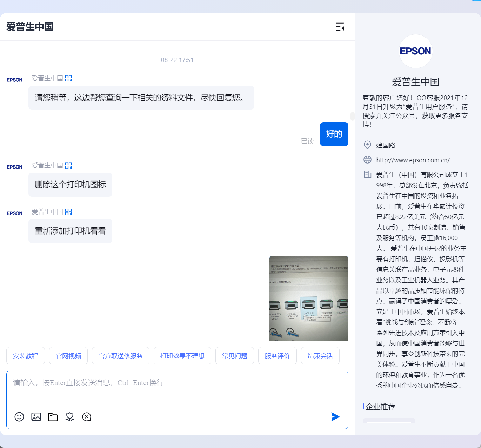481x448 pixels.
Task: Click the 已读 read status label
Action: point(307,141)
